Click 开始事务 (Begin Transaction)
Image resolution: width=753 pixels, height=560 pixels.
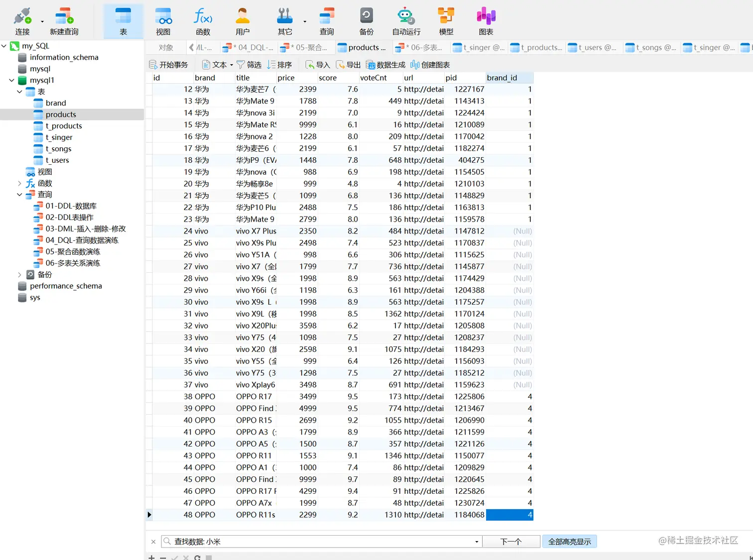click(168, 65)
